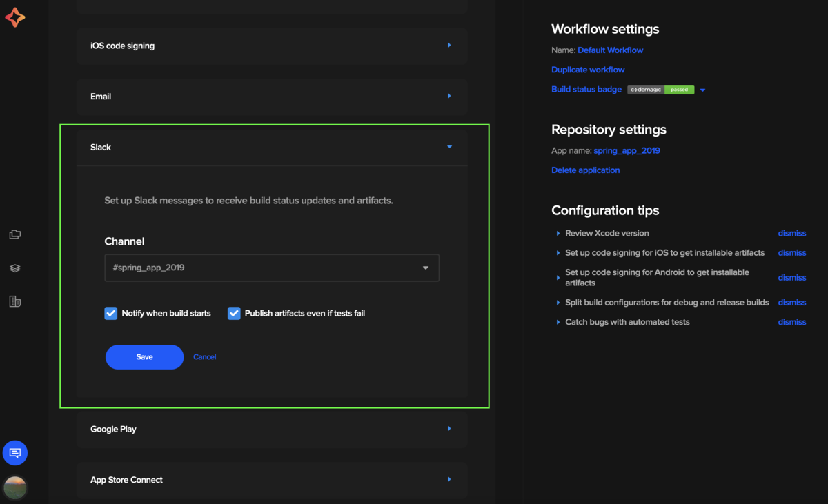Open the Slack Channel dropdown
Image resolution: width=828 pixels, height=504 pixels.
[x=272, y=268]
